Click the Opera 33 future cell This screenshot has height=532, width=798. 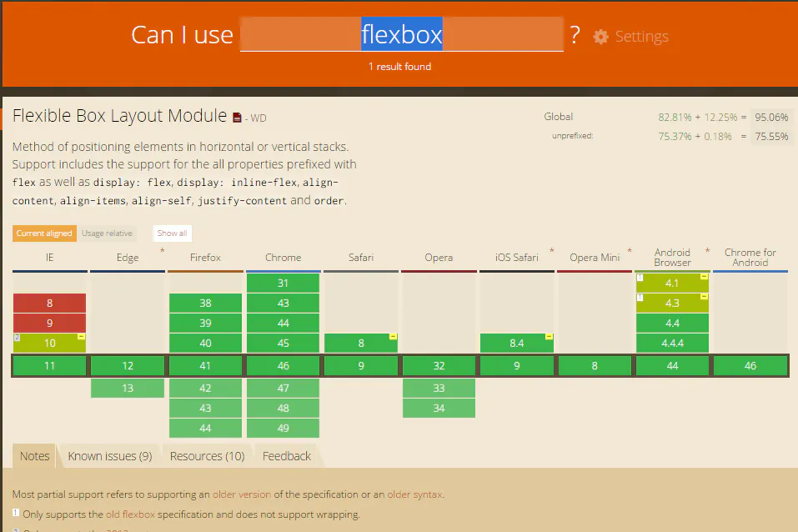439,388
